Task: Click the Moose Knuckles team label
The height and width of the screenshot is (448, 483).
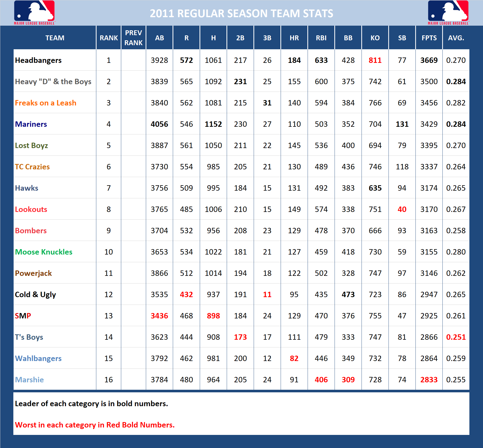Action: point(44,252)
